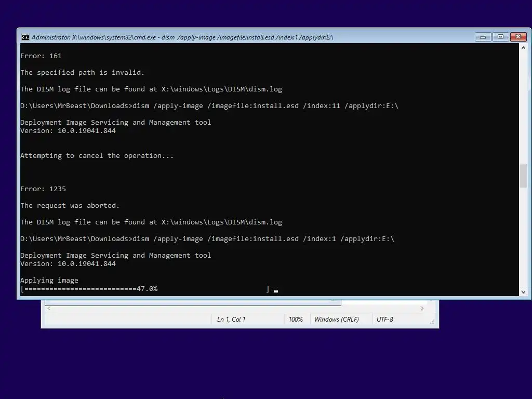Click the 47.0% progress bar

pos(145,289)
